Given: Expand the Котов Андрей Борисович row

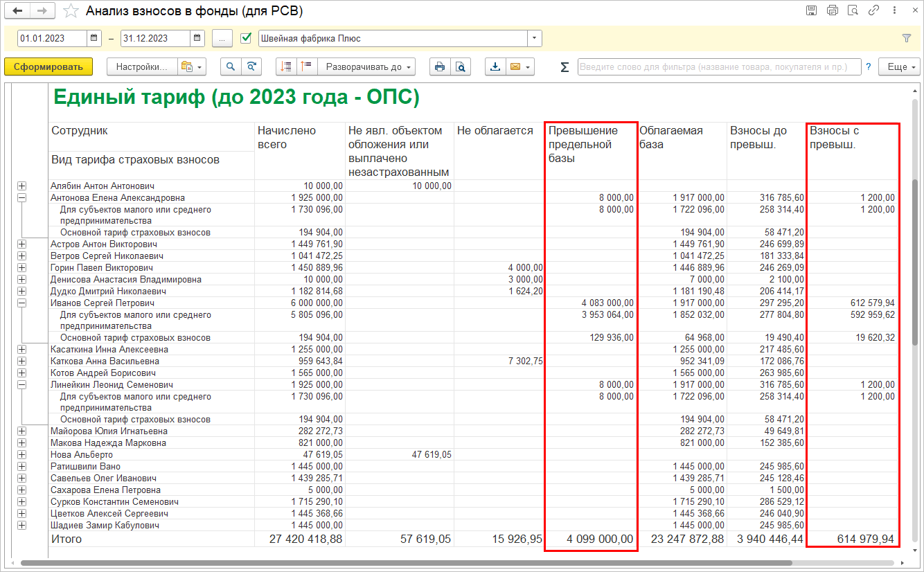Looking at the screenshot, I should [x=21, y=373].
